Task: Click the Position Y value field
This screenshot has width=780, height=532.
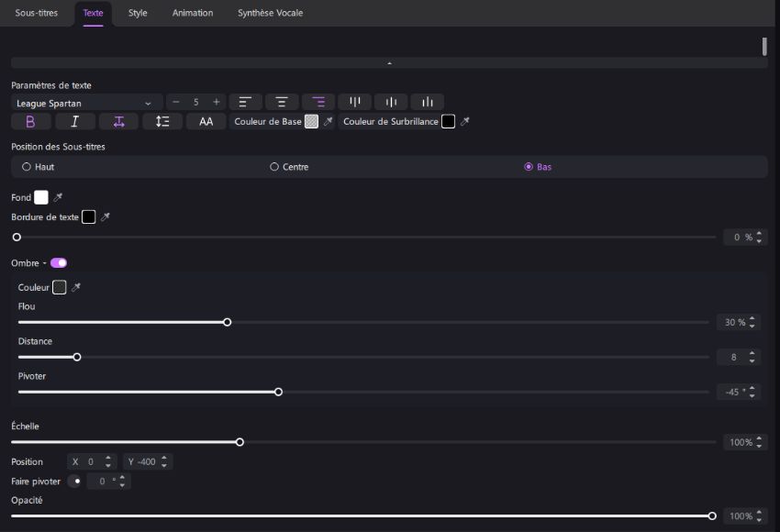Action: coord(145,462)
